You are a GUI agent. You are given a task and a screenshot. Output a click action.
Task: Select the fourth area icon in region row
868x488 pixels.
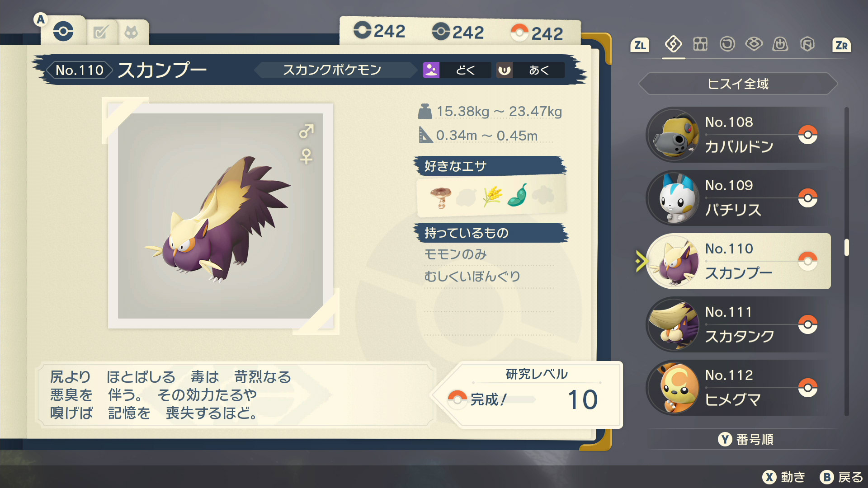tap(754, 44)
